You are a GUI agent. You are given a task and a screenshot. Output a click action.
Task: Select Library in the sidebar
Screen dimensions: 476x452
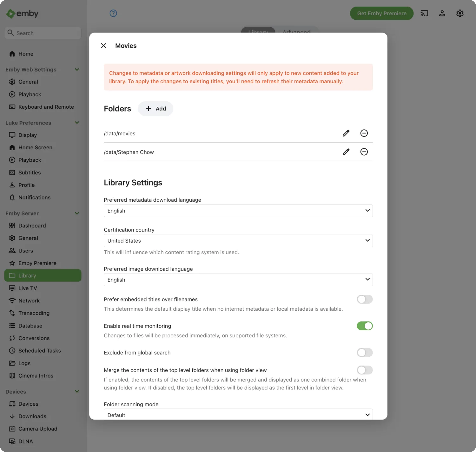[43, 276]
